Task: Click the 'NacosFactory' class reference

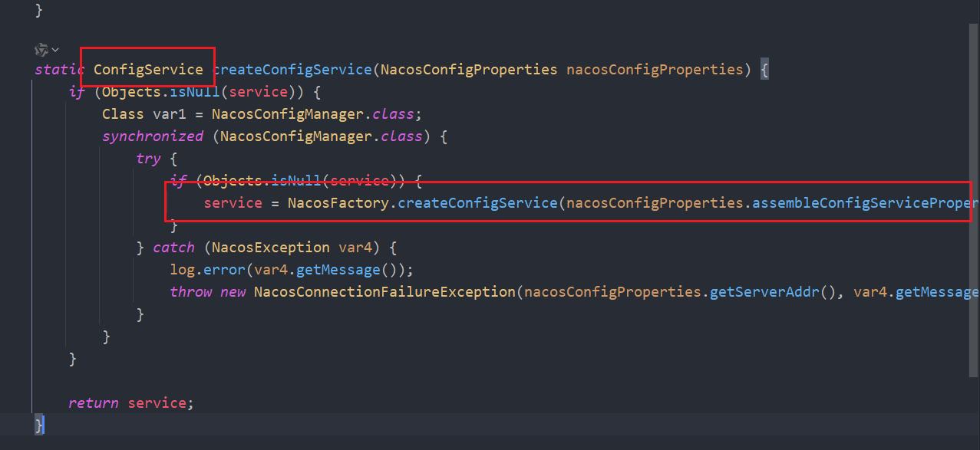Action: coord(338,203)
